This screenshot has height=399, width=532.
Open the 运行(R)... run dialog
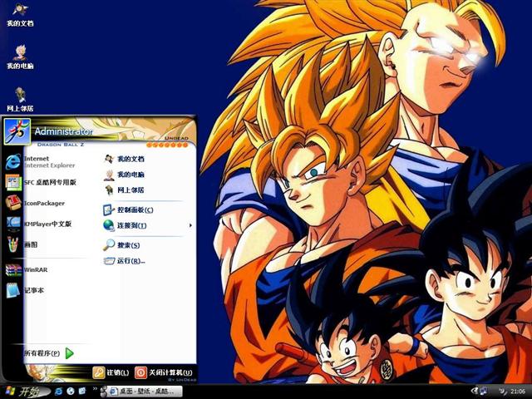coord(124,261)
